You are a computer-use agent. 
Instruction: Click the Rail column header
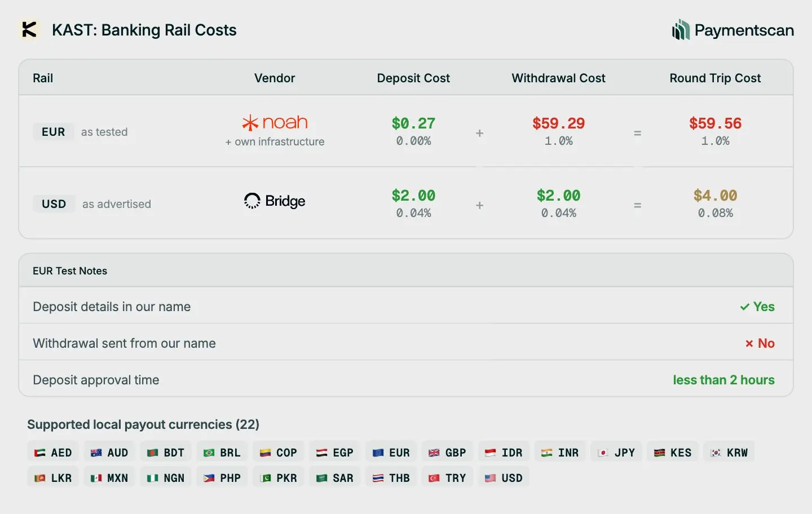coord(43,78)
